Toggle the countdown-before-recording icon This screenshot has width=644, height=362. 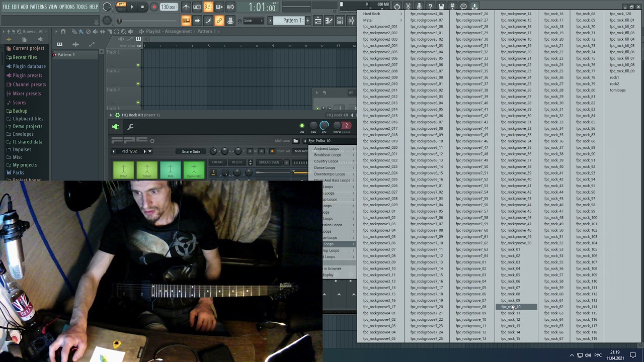(208, 7)
